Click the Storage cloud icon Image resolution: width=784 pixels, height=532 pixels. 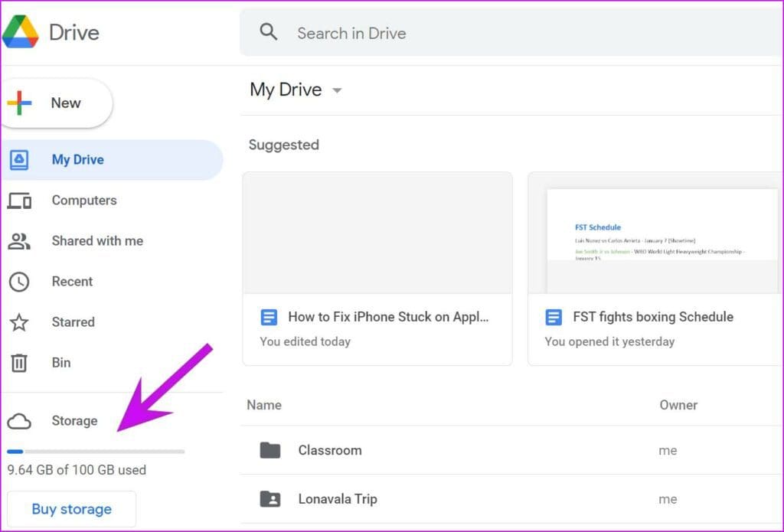coord(19,422)
